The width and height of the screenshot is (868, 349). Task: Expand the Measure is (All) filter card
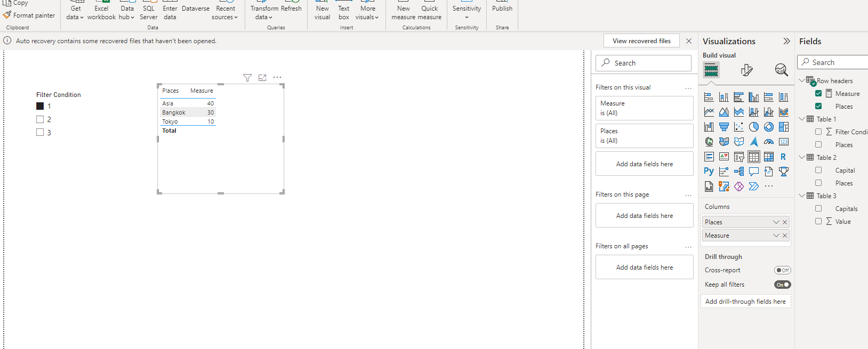[x=644, y=108]
